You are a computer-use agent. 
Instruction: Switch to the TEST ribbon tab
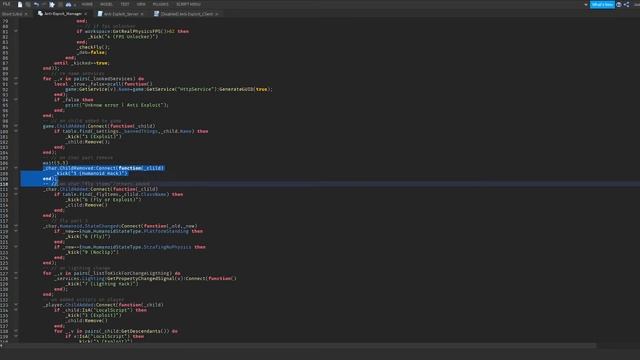(125, 4)
